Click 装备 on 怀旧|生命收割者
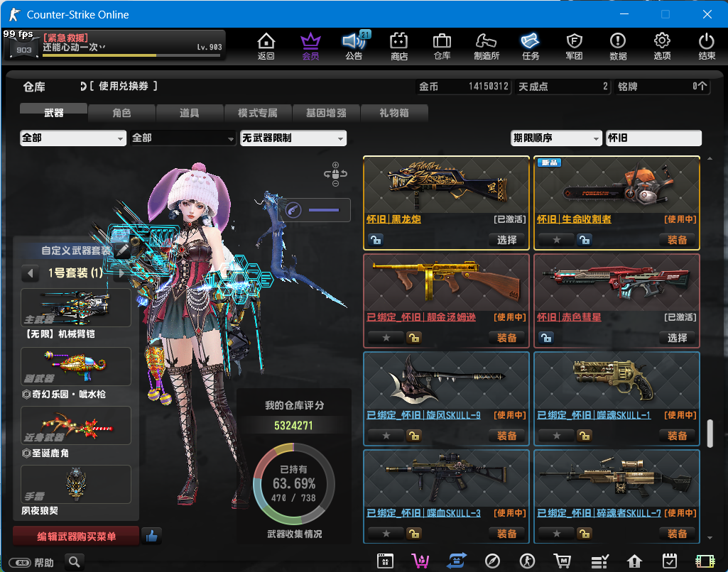The height and width of the screenshot is (572, 728). 677,240
